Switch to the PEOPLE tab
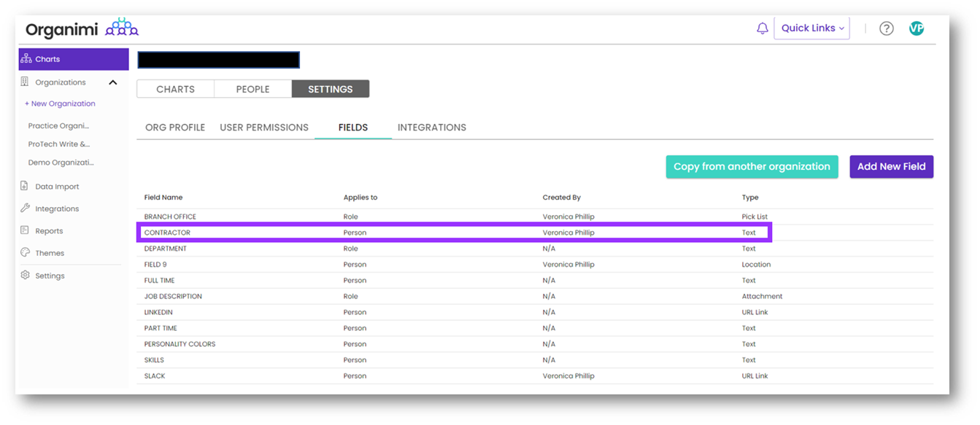This screenshot has height=425, width=980. click(252, 89)
